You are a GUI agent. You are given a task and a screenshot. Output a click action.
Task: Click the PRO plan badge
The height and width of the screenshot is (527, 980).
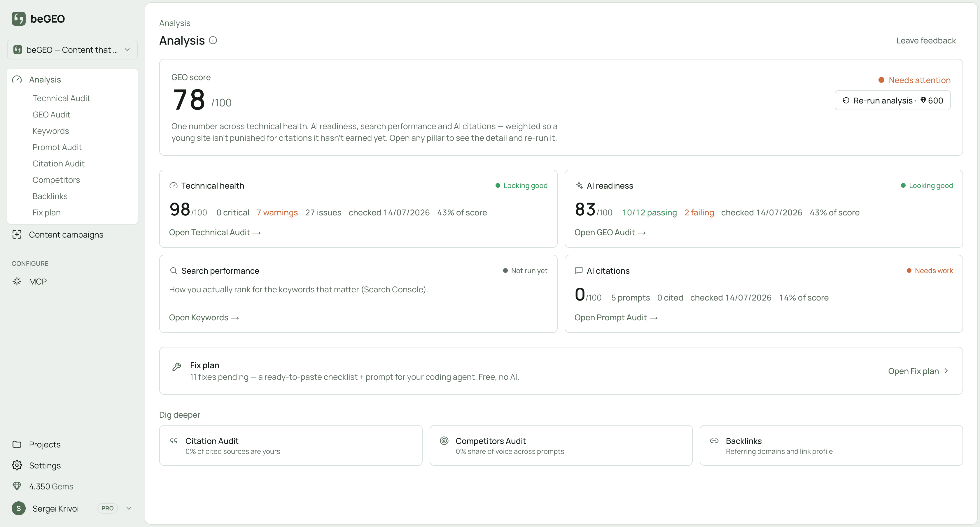coord(107,508)
